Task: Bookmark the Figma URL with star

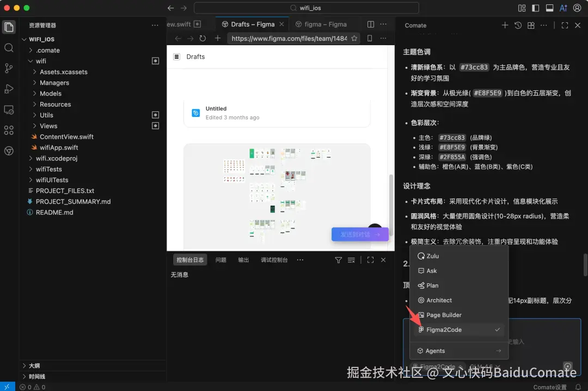Action: pyautogui.click(x=354, y=38)
